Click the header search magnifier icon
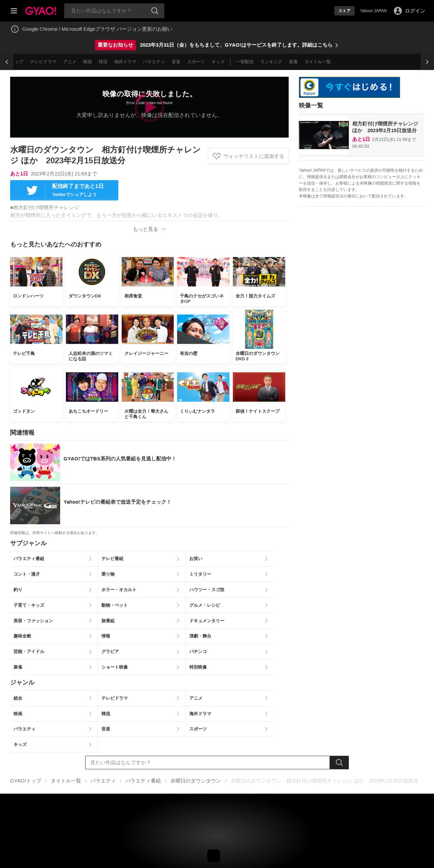The height and width of the screenshot is (868, 434). [155, 11]
